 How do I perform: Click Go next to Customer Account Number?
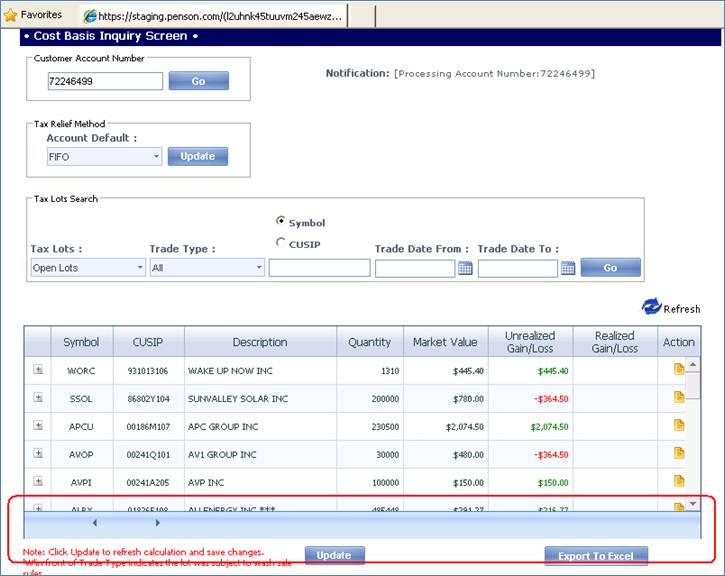198,81
